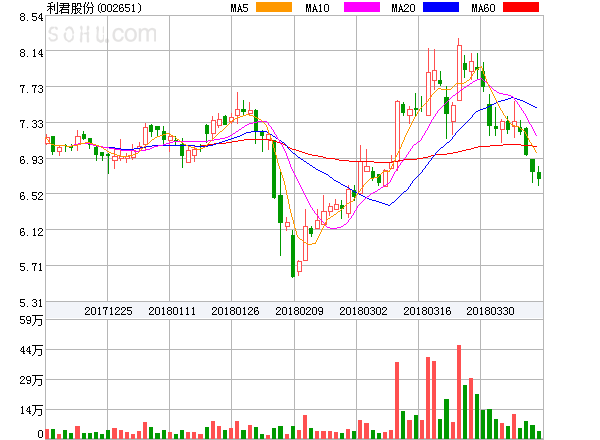
Task: Click the 7.33 price axis label
Action: (x=31, y=124)
